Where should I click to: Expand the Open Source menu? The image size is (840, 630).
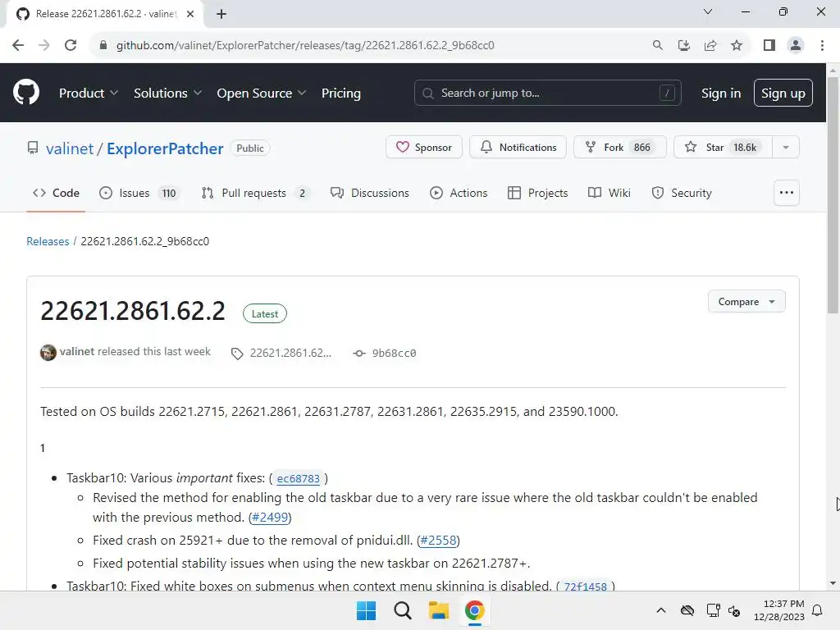(x=262, y=93)
